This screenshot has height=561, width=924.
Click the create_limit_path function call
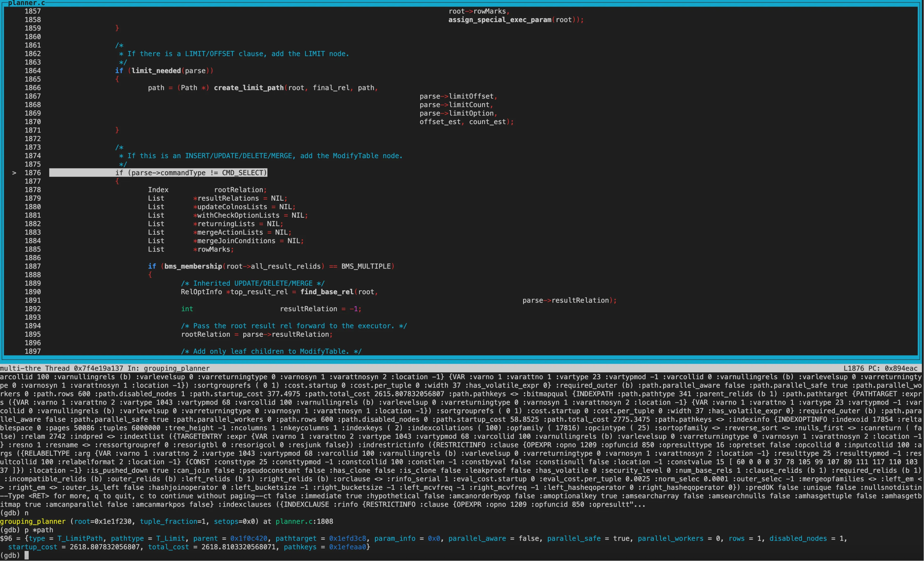[249, 88]
